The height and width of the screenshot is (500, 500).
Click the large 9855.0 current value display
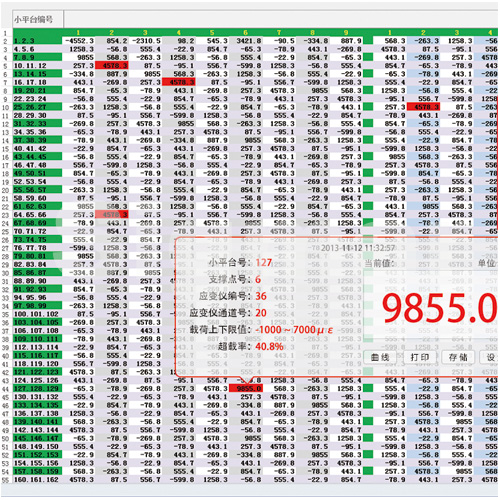click(440, 308)
